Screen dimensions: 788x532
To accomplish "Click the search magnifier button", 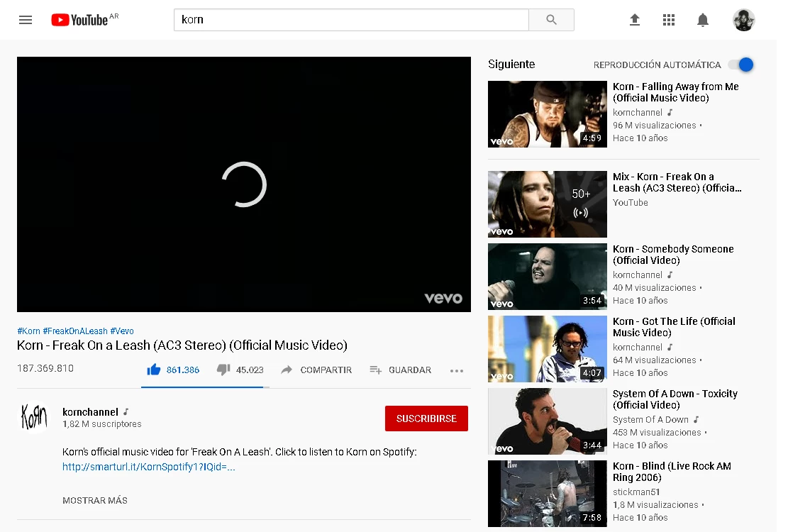I will (x=551, y=20).
